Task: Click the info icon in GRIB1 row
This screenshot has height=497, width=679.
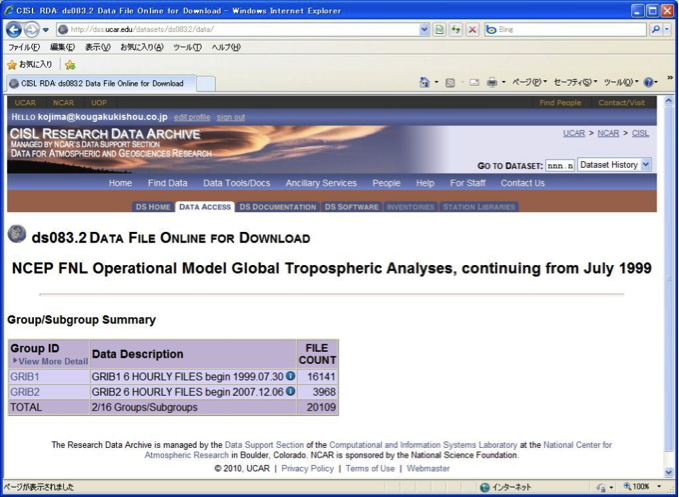Action: (x=290, y=376)
